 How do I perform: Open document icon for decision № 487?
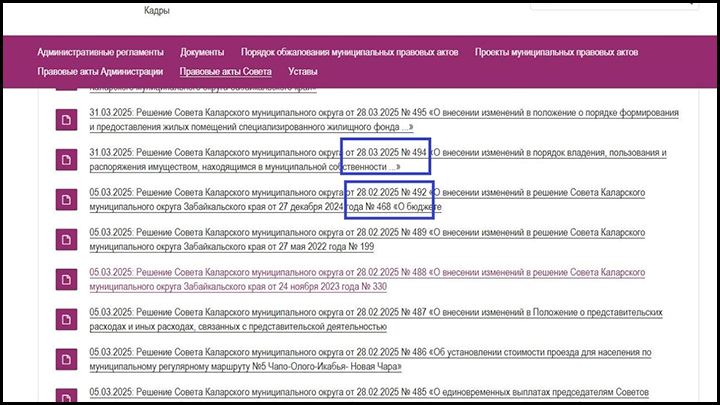(x=66, y=320)
